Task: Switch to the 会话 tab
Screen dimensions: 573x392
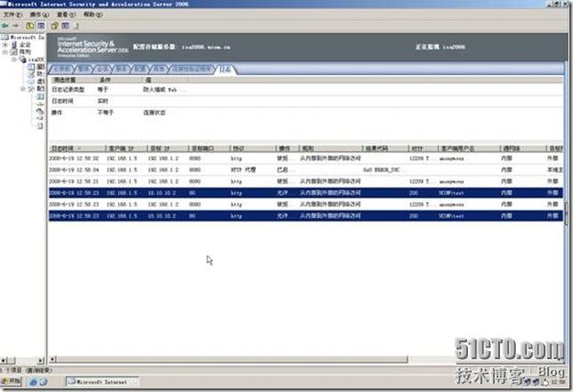Action: [x=102, y=69]
